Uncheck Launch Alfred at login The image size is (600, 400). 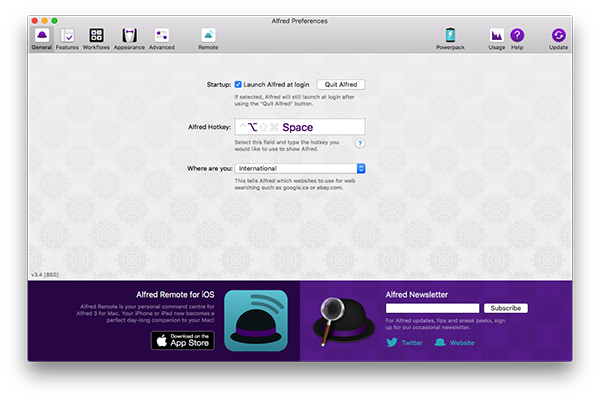pos(238,84)
